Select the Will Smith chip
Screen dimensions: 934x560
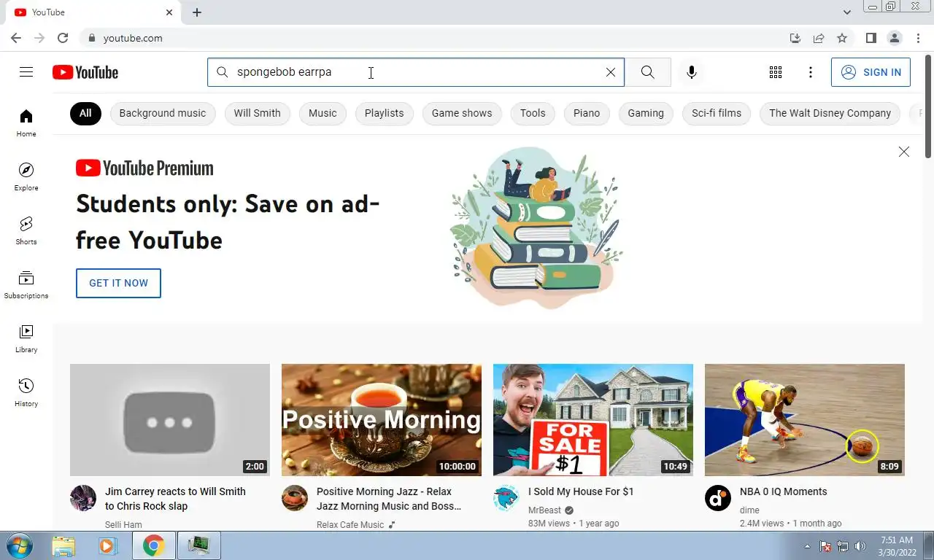coord(257,113)
